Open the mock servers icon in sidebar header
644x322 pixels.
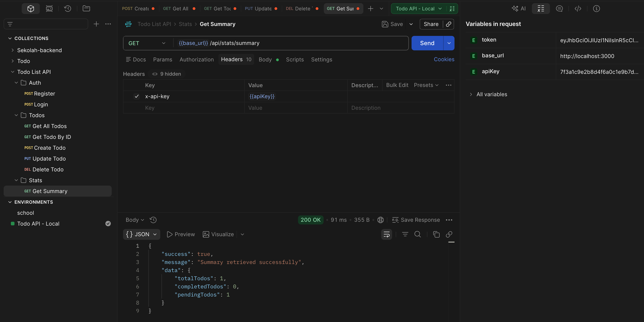[49, 9]
